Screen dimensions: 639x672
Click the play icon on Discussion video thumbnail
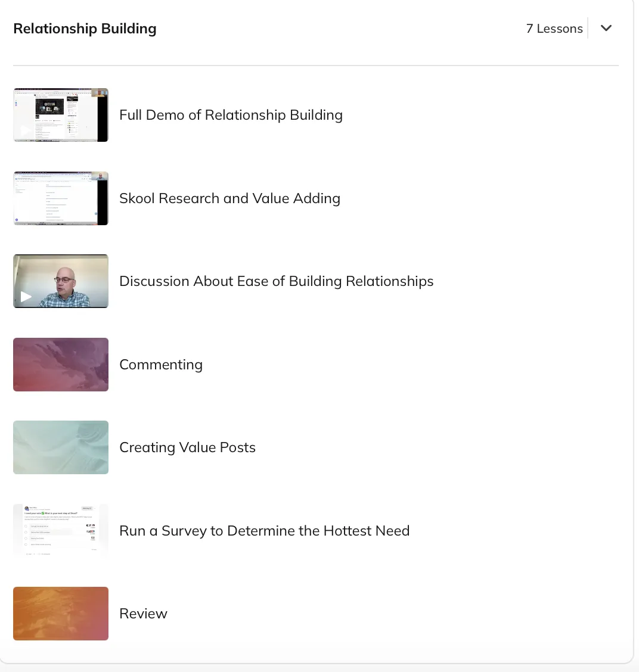tap(26, 297)
